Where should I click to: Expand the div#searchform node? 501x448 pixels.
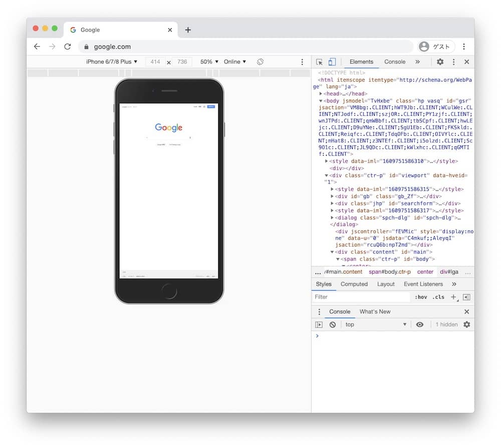coord(332,203)
